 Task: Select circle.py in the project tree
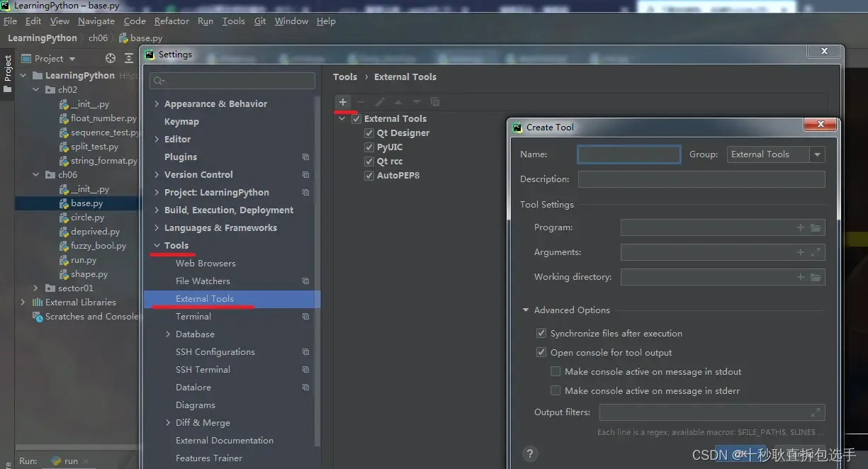click(x=87, y=217)
